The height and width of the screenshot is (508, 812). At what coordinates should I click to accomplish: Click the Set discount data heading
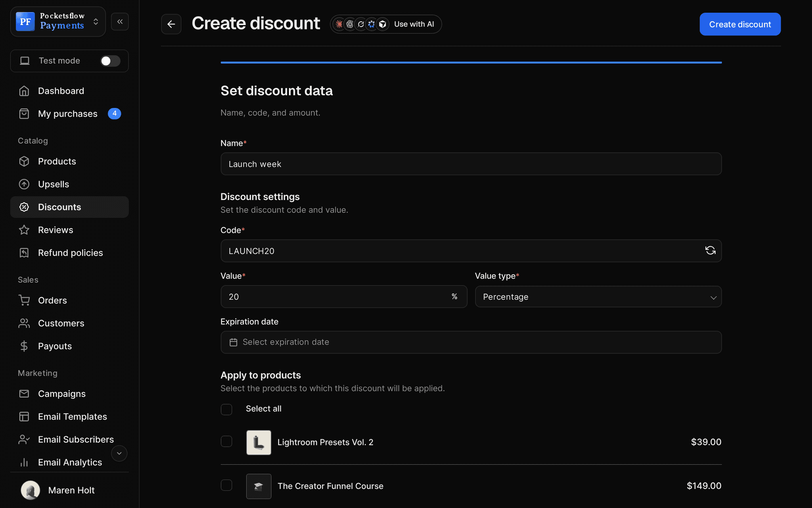[x=276, y=91]
